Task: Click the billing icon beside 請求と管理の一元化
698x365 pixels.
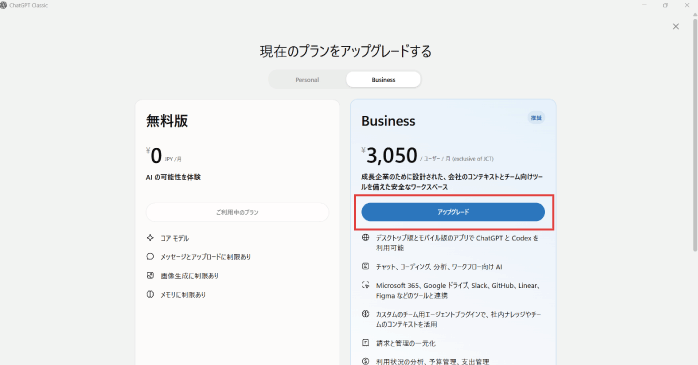Action: 365,343
